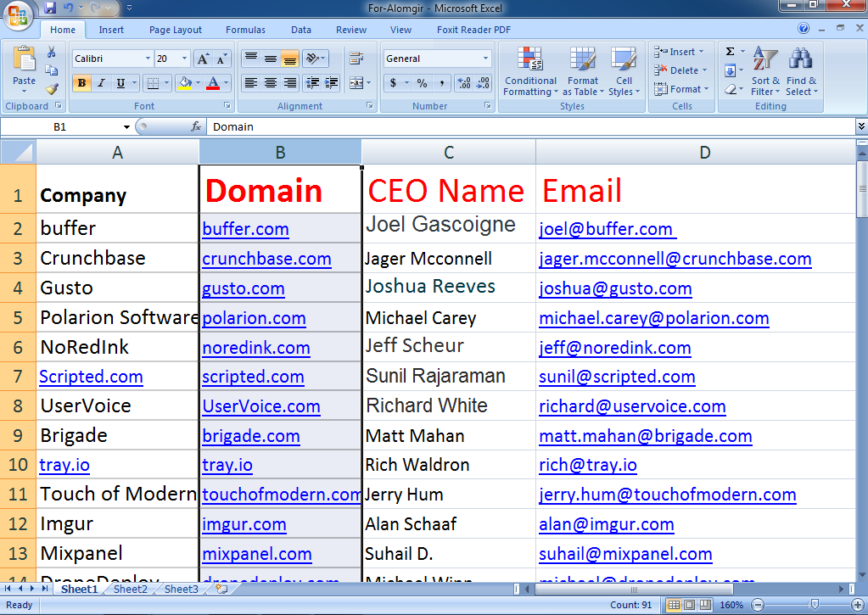Switch to the Formulas ribbon tab

coord(245,29)
